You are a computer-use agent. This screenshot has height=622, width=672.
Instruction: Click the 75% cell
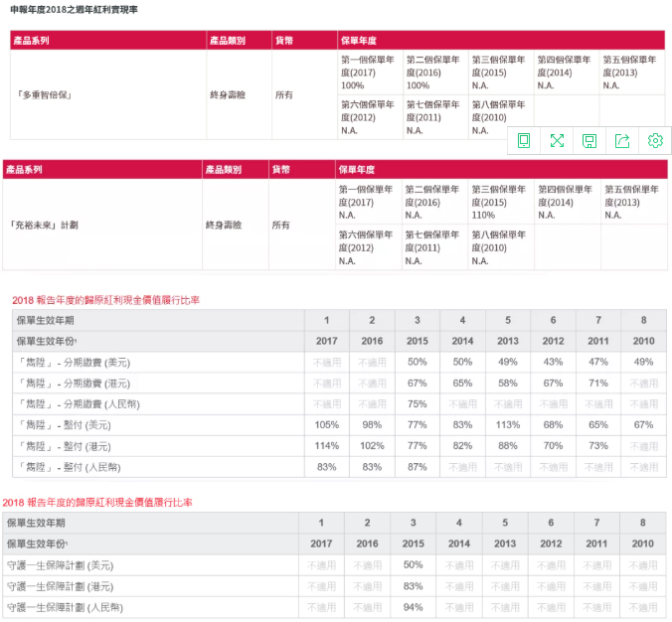[x=417, y=404]
